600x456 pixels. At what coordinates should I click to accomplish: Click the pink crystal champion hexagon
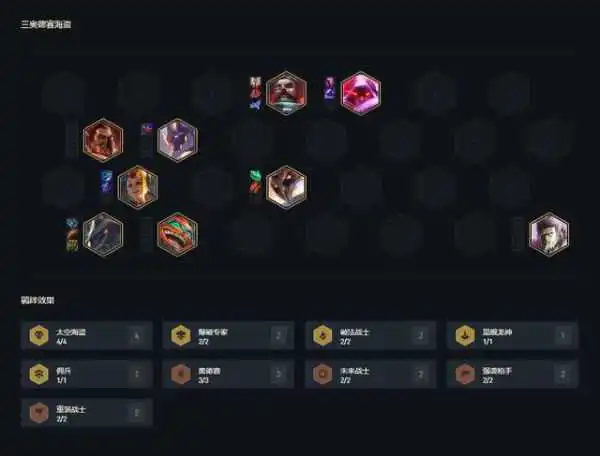point(360,93)
